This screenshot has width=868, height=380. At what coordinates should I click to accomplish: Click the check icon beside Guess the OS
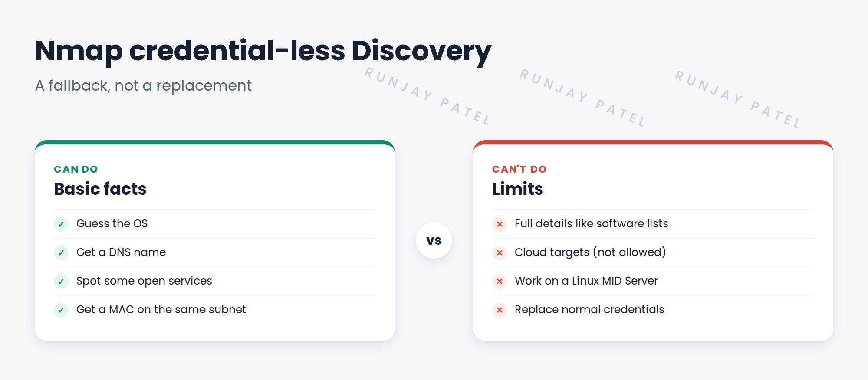(61, 224)
